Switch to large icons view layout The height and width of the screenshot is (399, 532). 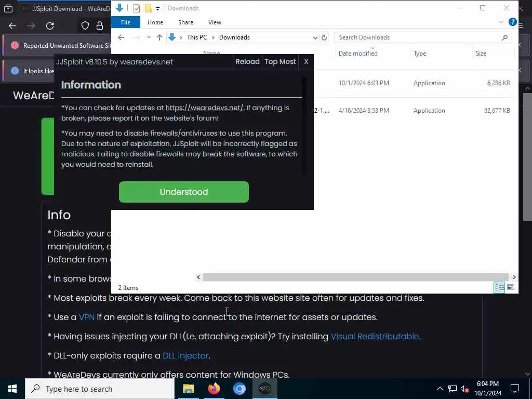pos(511,287)
